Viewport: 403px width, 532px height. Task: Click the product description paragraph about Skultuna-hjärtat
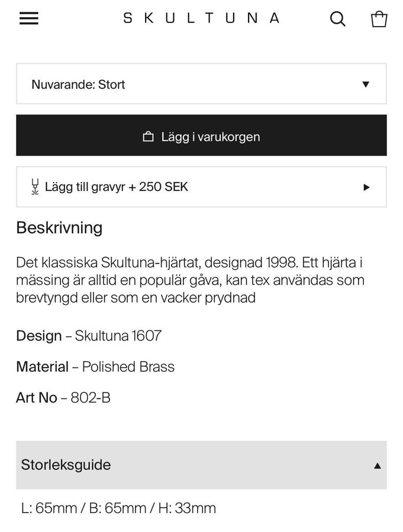pyautogui.click(x=191, y=280)
